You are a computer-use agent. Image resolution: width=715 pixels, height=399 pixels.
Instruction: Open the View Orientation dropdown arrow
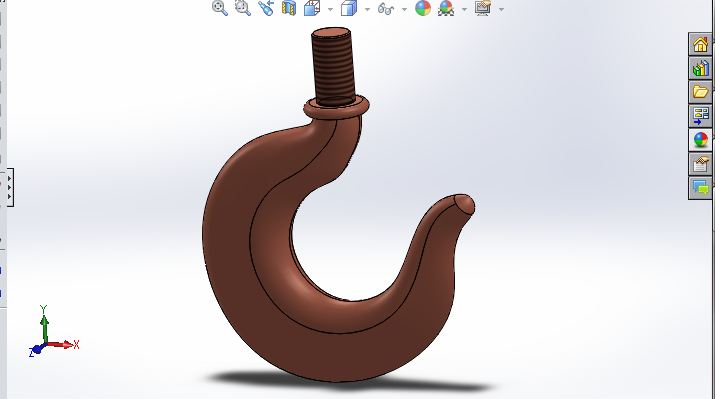point(330,9)
